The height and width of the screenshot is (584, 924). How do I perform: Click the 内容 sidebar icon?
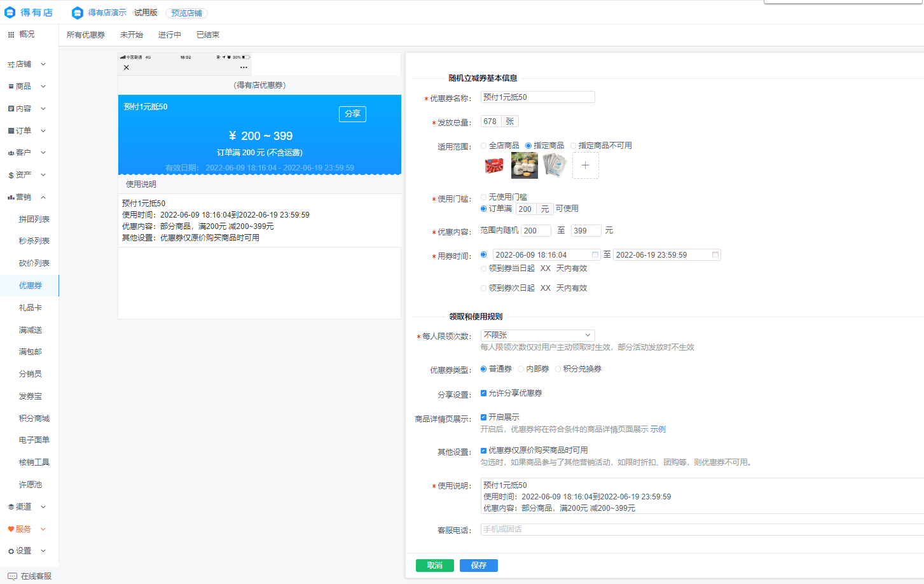point(11,109)
